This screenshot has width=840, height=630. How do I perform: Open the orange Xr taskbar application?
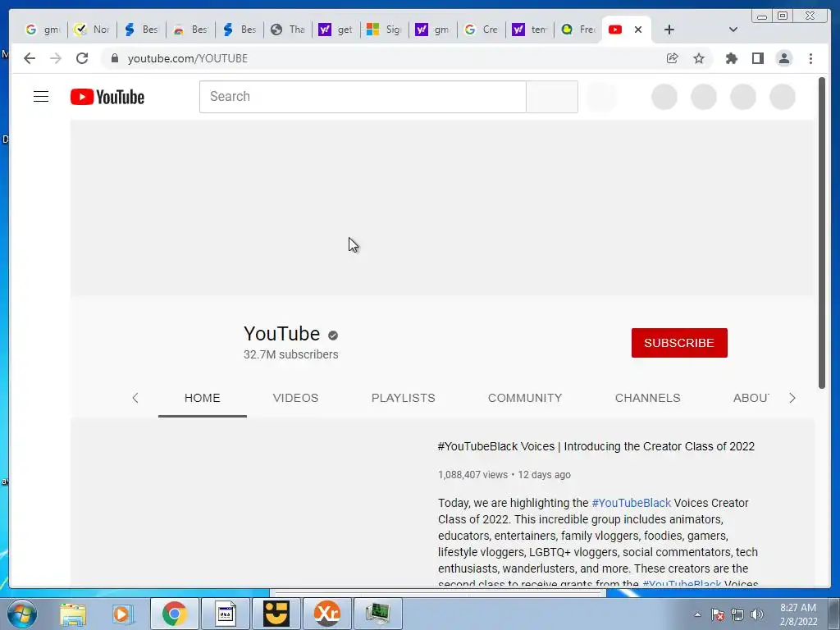point(326,614)
